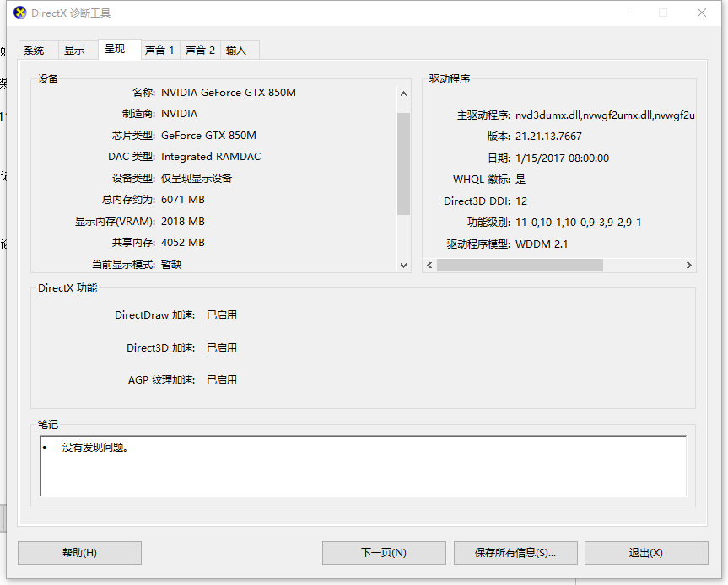Image resolution: width=728 pixels, height=585 pixels.
Task: Go to the 输入 tab
Action: (240, 50)
